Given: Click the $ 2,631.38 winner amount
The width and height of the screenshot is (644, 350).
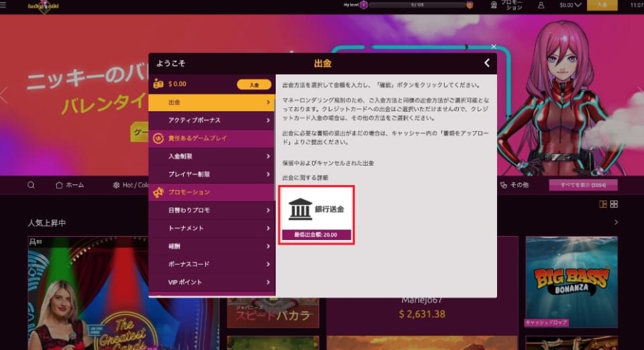Looking at the screenshot, I should [422, 314].
